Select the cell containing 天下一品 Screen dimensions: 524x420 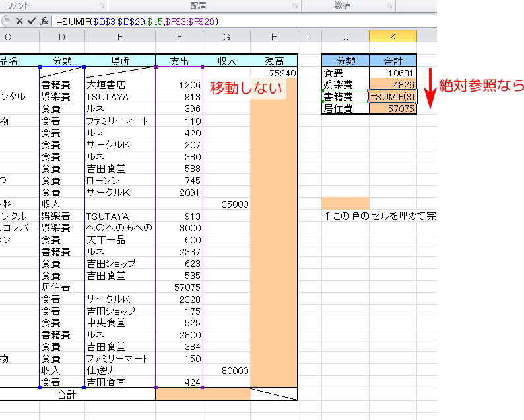coord(120,240)
